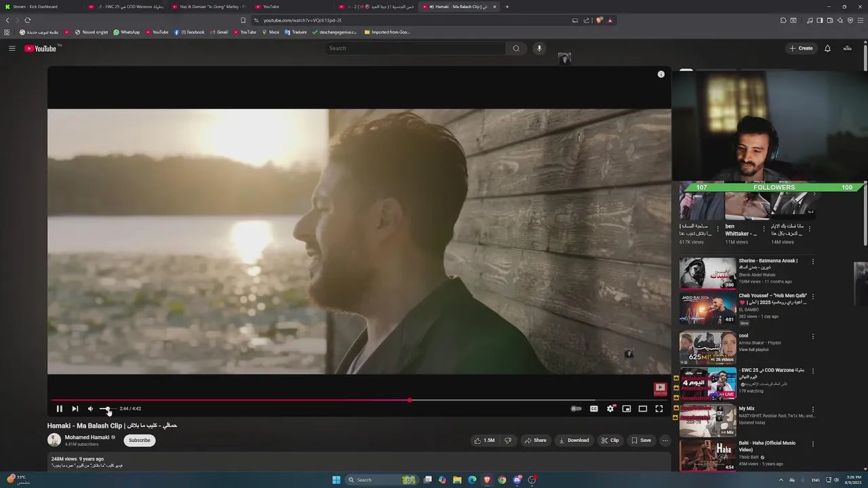Viewport: 868px width, 488px height.
Task: Open the Windows Start menu
Action: point(336,480)
